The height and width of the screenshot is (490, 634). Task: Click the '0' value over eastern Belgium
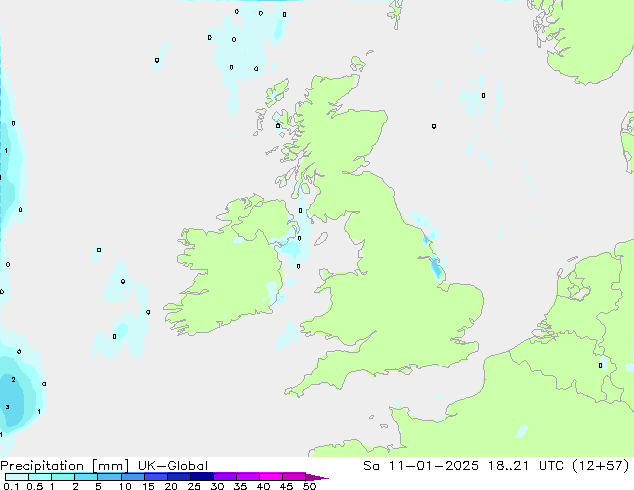(x=600, y=365)
